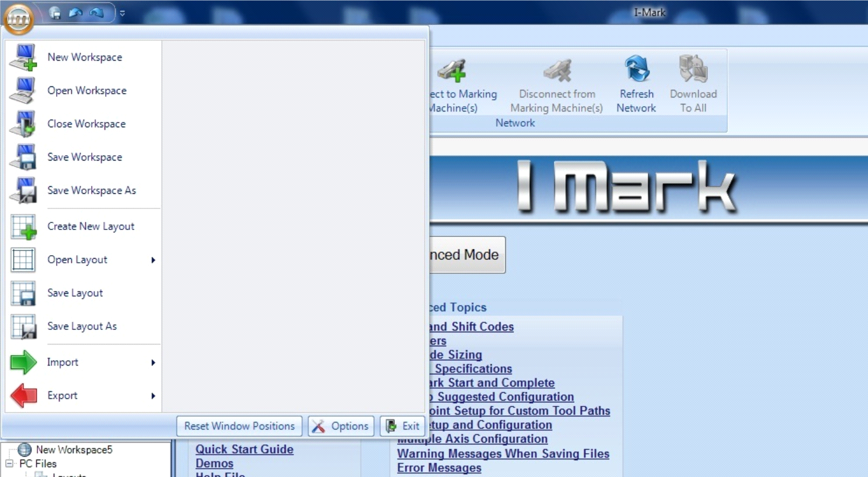The width and height of the screenshot is (868, 477).
Task: Expand the Open Layout submenu arrow
Action: [153, 260]
